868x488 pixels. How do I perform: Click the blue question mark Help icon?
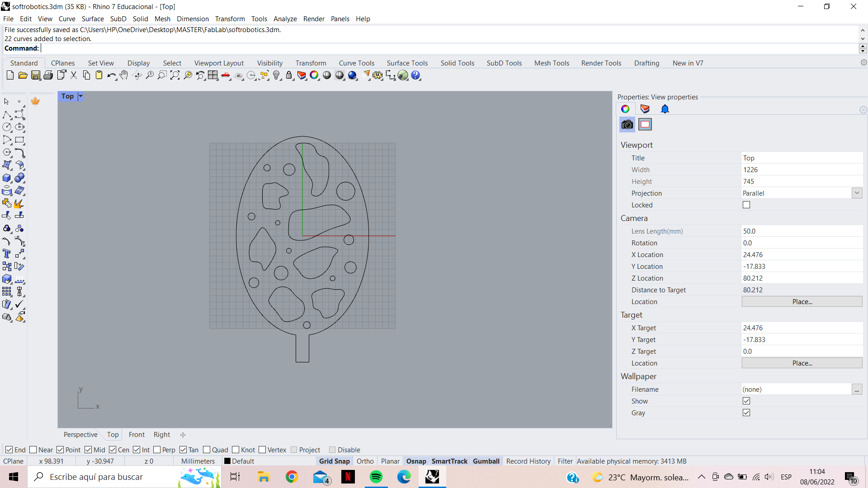416,75
